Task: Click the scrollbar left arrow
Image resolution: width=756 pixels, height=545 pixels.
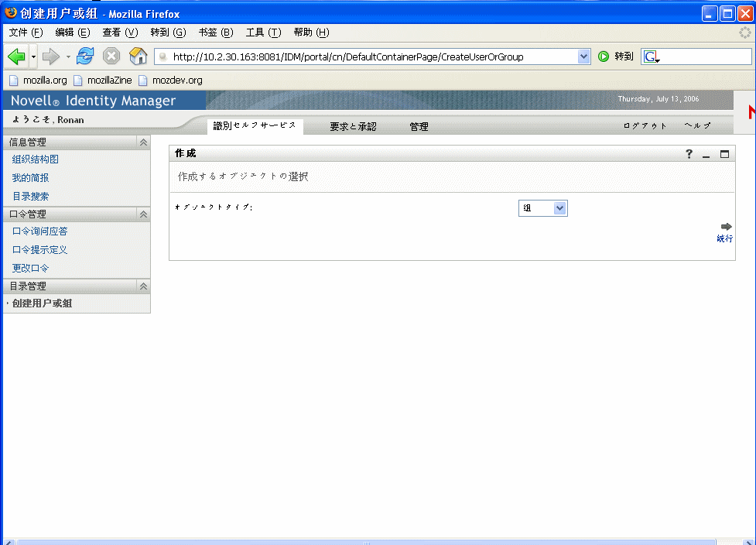Action: (9, 542)
